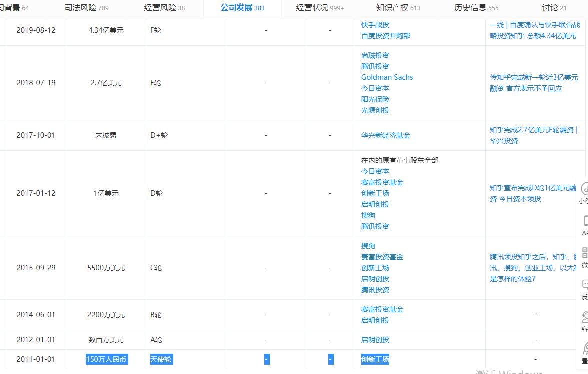Click 创新工场 in the C轮 row

click(375, 268)
